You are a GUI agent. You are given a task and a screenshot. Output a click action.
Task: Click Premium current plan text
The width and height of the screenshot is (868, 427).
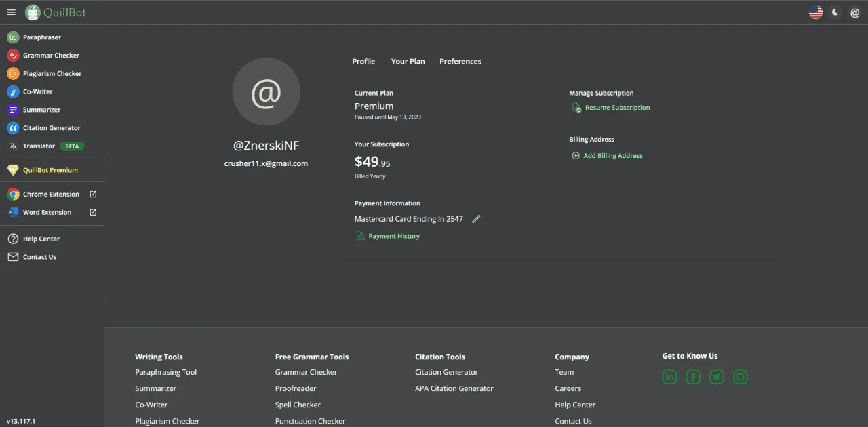coord(374,106)
